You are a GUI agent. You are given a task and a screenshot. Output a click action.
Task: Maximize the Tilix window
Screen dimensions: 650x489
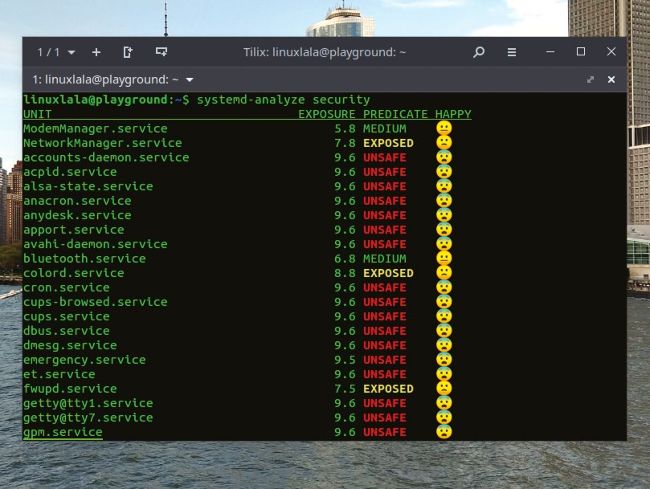pos(581,52)
